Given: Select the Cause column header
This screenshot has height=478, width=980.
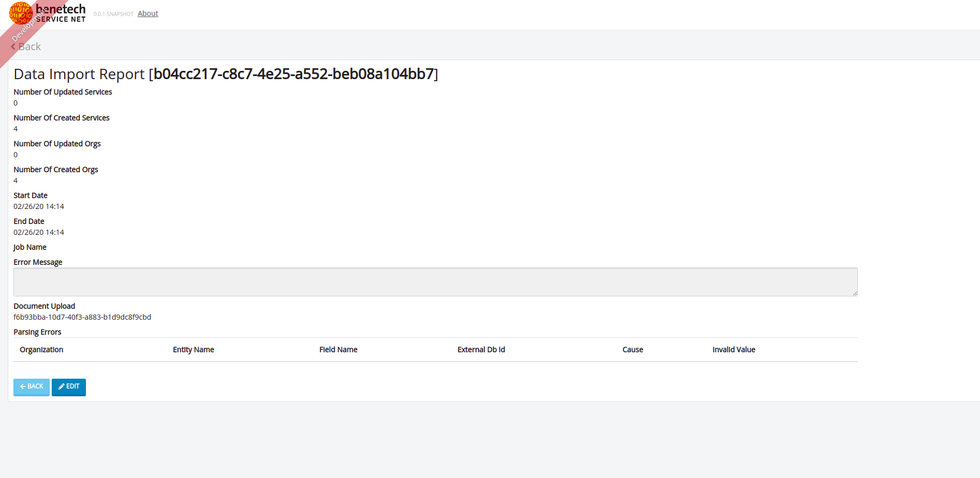Looking at the screenshot, I should 632,350.
